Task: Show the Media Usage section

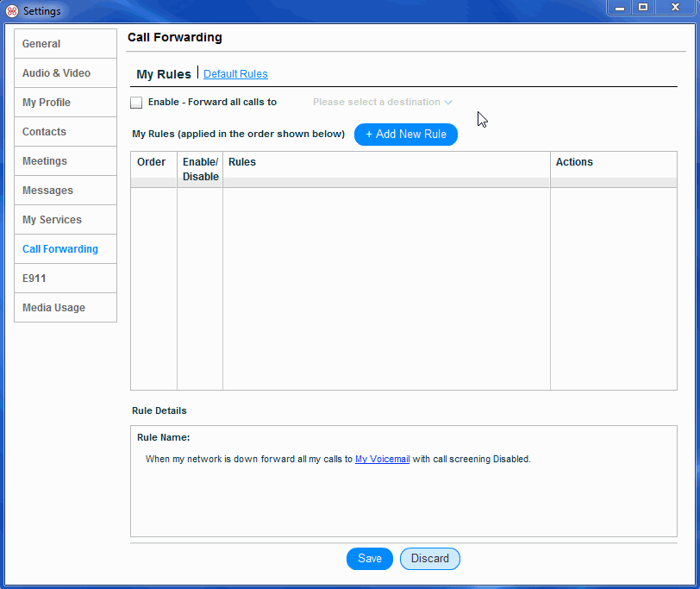Action: [66, 308]
